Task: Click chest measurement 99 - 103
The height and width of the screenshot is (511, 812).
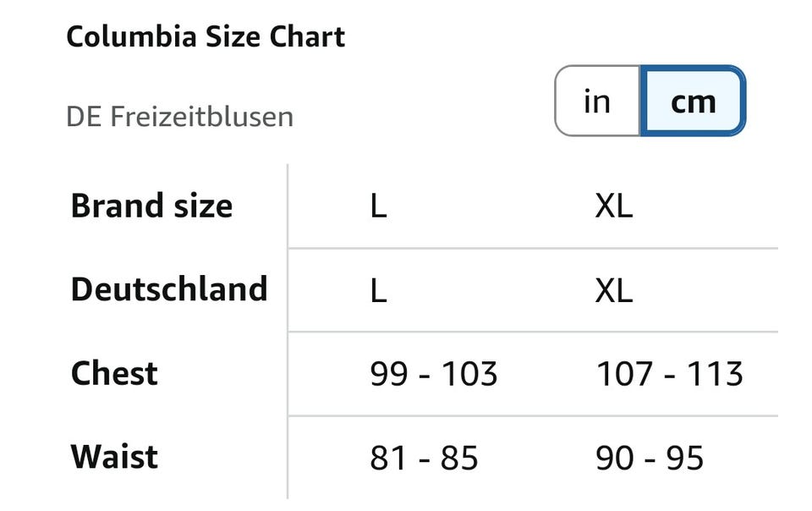Action: (433, 374)
